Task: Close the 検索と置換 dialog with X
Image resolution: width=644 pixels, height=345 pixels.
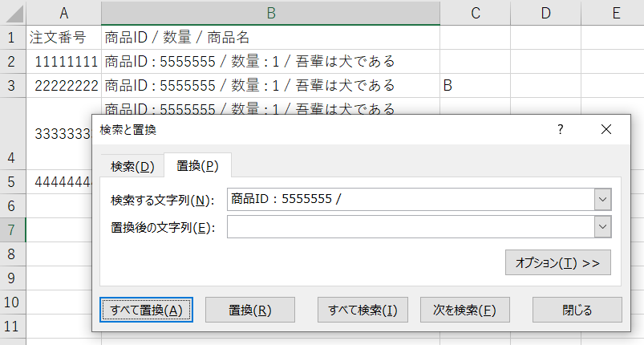Action: [x=606, y=129]
